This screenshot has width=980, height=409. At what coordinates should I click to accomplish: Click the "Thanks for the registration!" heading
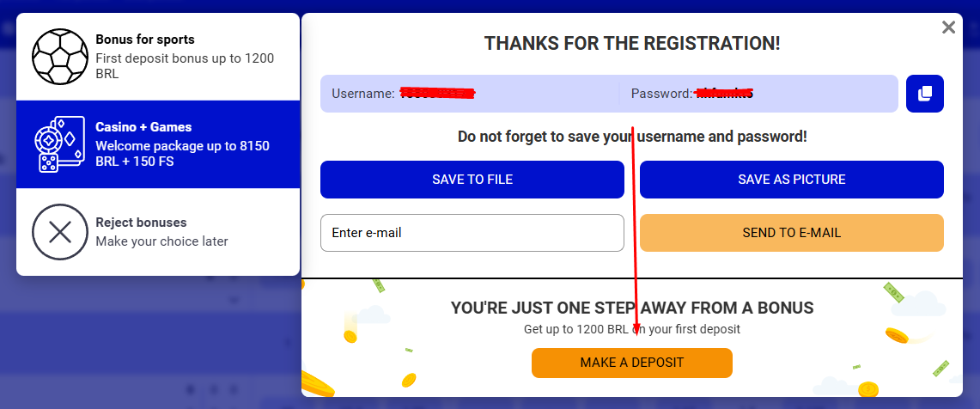click(x=631, y=44)
